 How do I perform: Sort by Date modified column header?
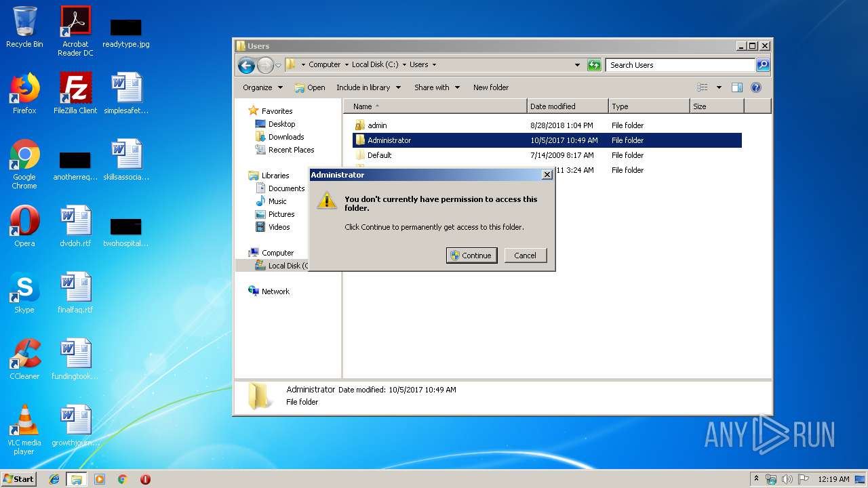coord(568,106)
